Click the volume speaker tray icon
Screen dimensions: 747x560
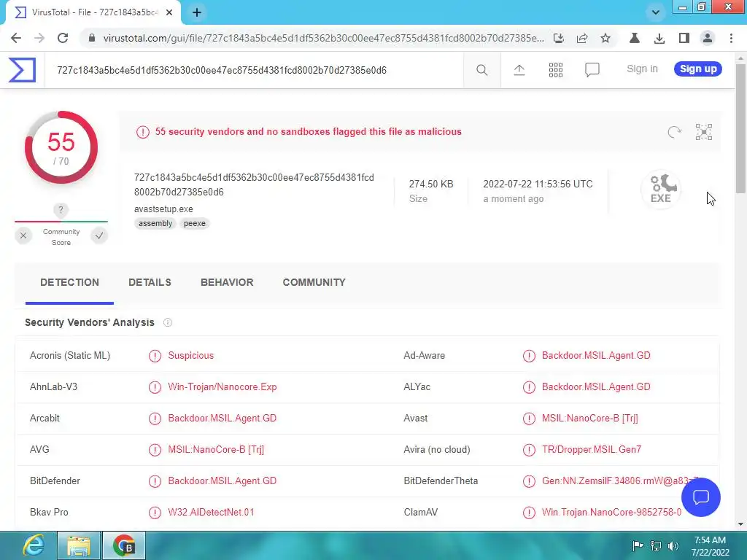673,545
